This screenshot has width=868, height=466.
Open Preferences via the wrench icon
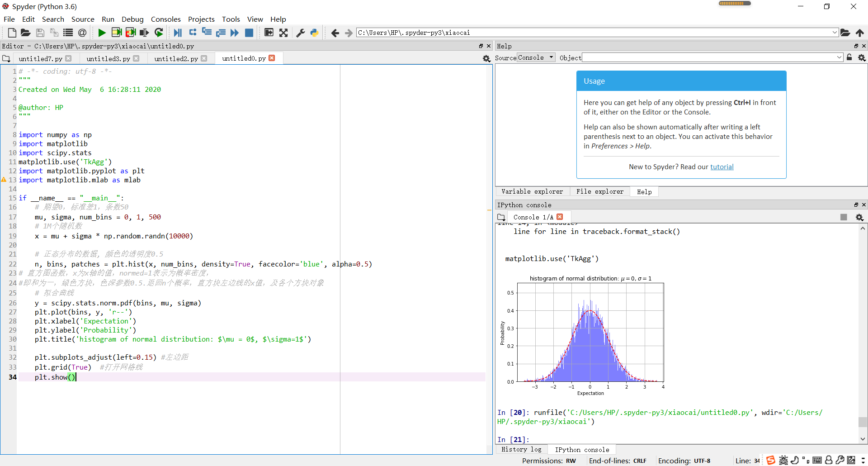pos(300,33)
